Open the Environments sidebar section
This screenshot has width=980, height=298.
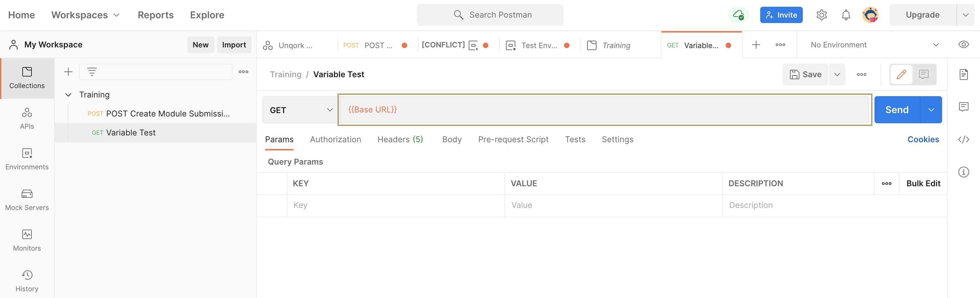[x=27, y=159]
